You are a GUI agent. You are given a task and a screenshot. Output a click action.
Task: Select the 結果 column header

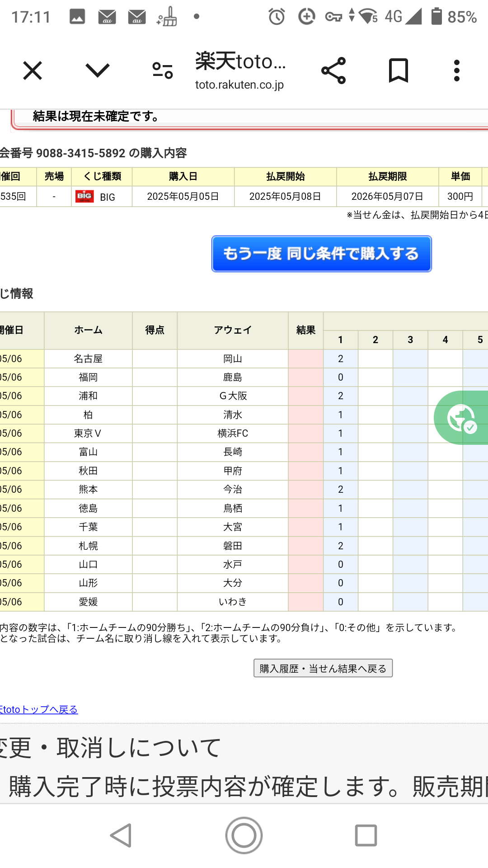tap(306, 330)
